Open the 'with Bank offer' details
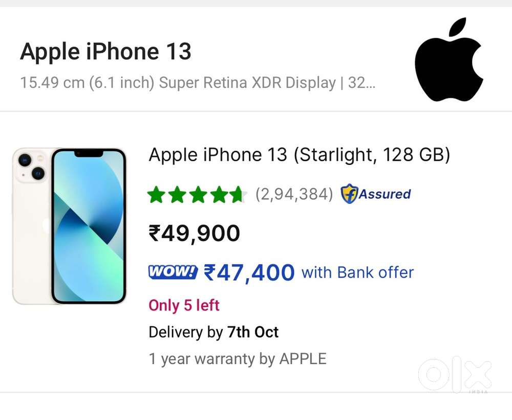 tap(357, 272)
